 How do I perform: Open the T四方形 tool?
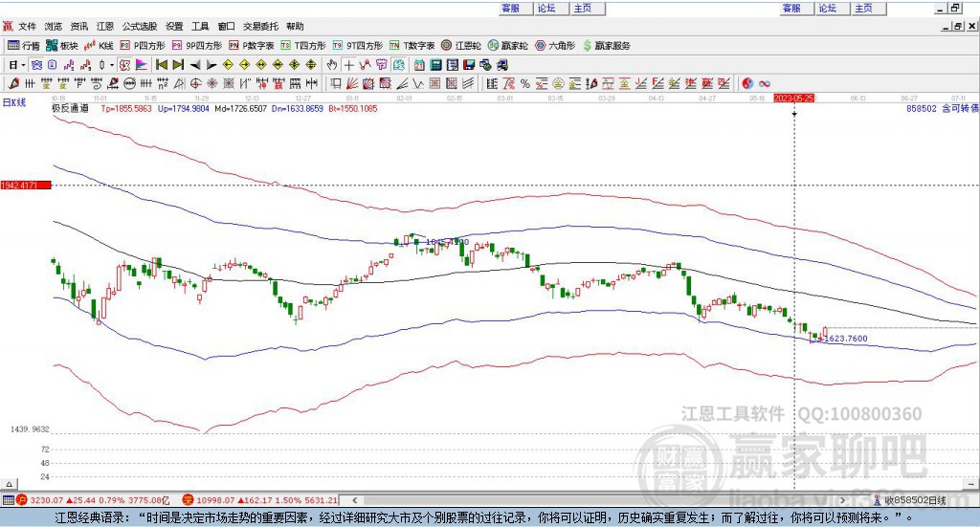[x=303, y=46]
